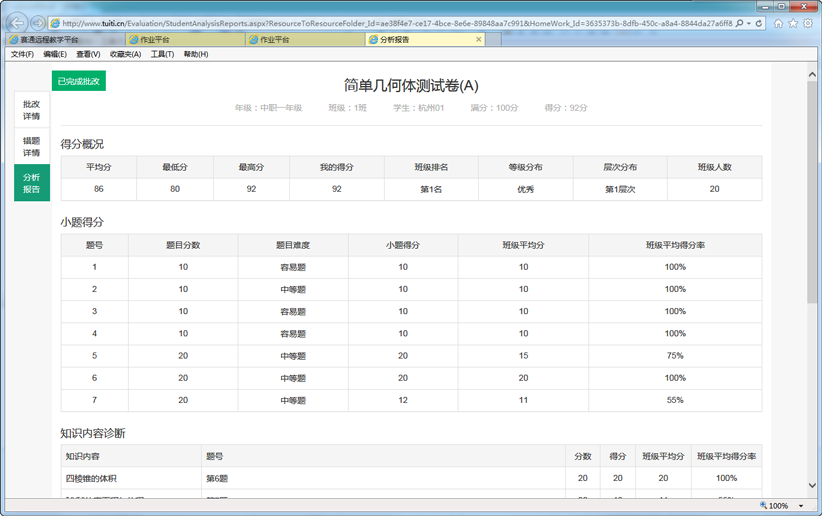Open the favorites star icon

793,23
